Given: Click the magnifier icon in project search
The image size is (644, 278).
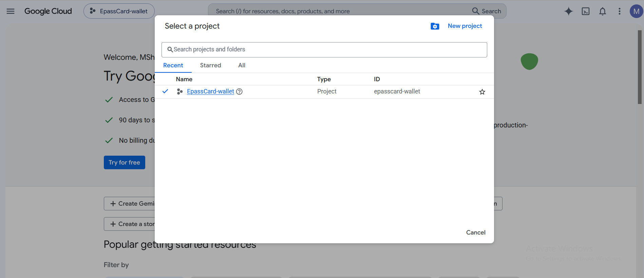Looking at the screenshot, I should click(x=170, y=50).
